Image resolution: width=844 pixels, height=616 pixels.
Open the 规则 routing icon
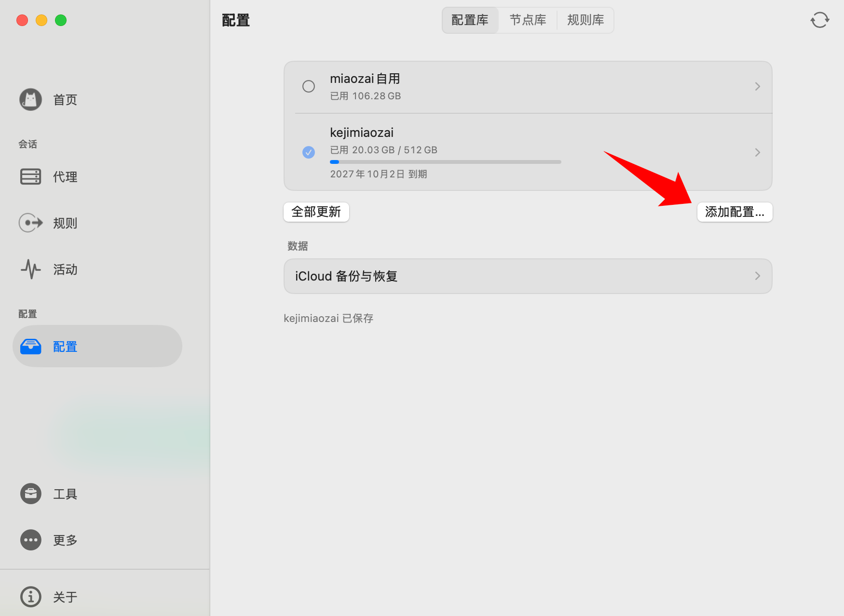click(30, 223)
